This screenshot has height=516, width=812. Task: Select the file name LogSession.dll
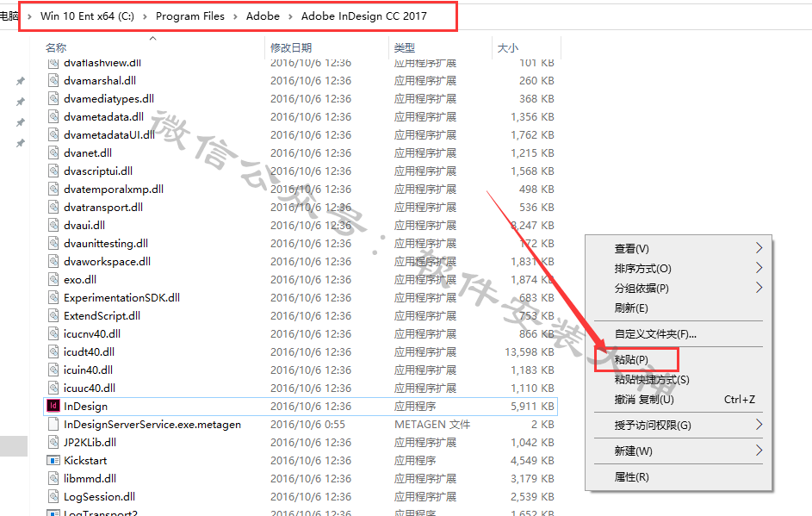[99, 497]
